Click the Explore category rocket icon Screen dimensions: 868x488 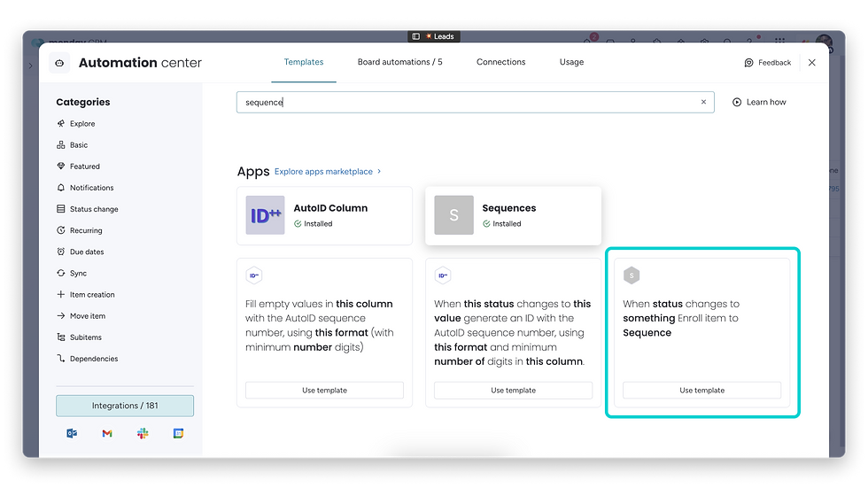click(61, 123)
